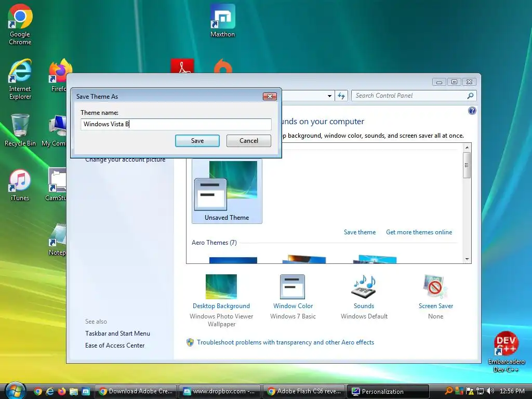Click the theme list scrollbar thumb
The height and width of the screenshot is (399, 532).
coord(467,165)
